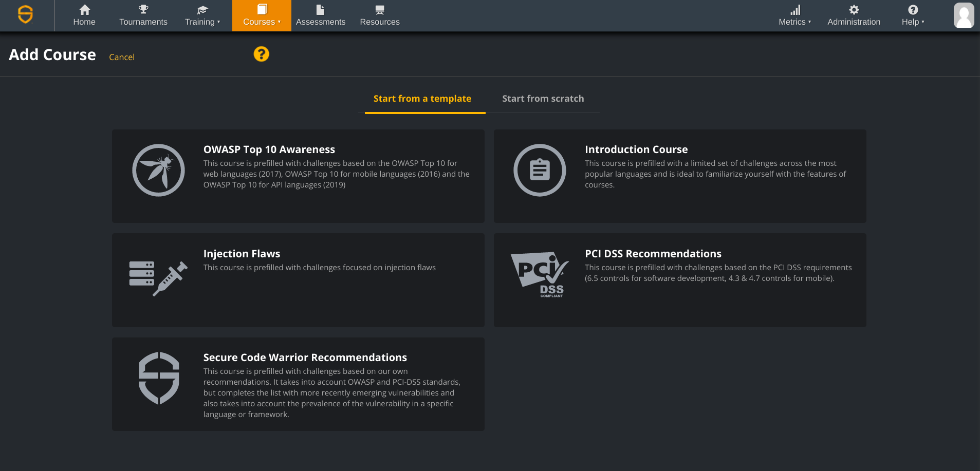This screenshot has height=471, width=980.
Task: Click the Secure Code Warrior logo
Action: tap(25, 14)
